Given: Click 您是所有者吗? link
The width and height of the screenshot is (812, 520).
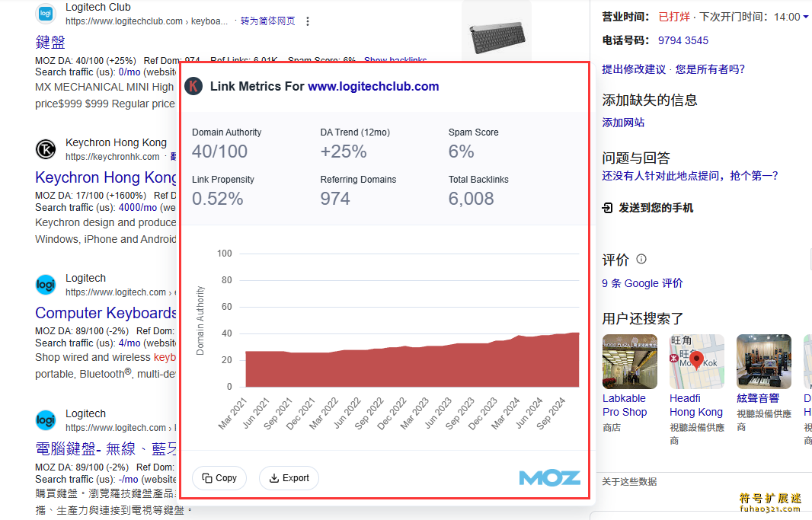Looking at the screenshot, I should [710, 69].
